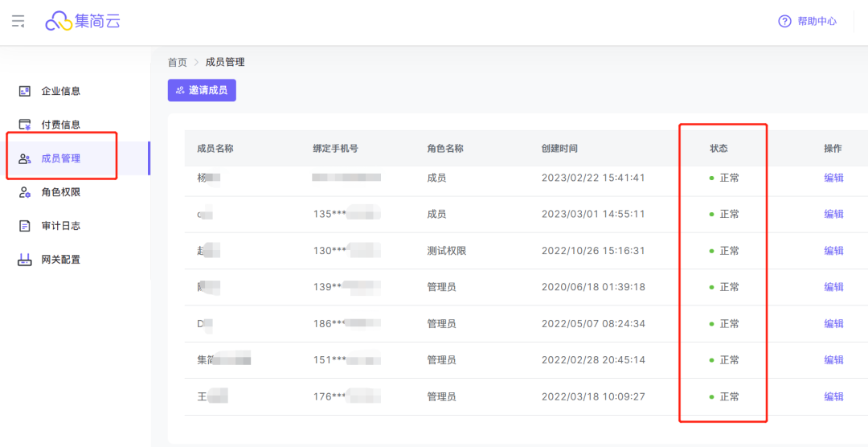
Task: Click the 帮助中心 question mark icon
Action: click(784, 22)
